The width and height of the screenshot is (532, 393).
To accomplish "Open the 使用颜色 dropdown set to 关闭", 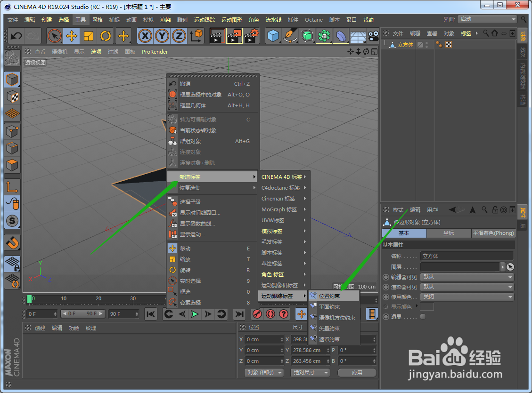I will pyautogui.click(x=467, y=297).
